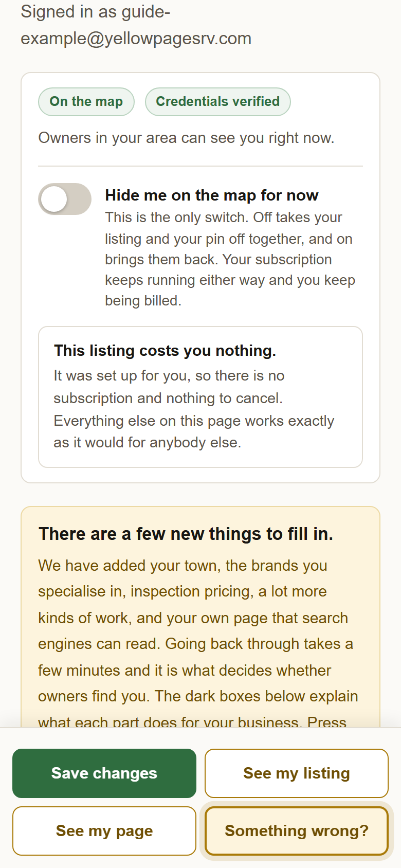
Task: Select the Credentials verified badge
Action: [218, 102]
